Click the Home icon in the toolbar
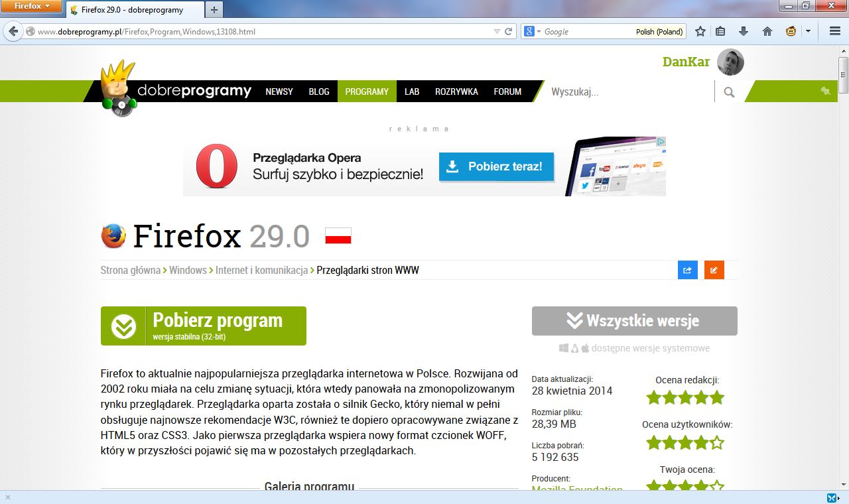 pyautogui.click(x=767, y=31)
